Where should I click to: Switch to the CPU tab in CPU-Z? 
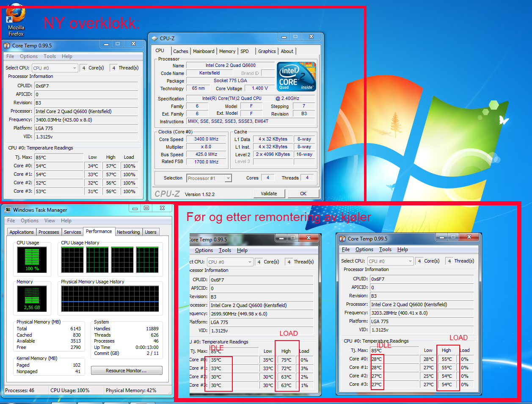tap(160, 50)
